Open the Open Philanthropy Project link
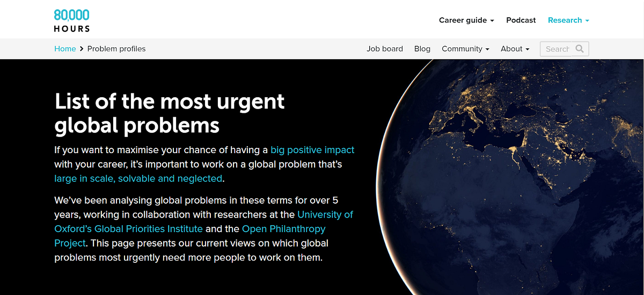 [x=190, y=236]
